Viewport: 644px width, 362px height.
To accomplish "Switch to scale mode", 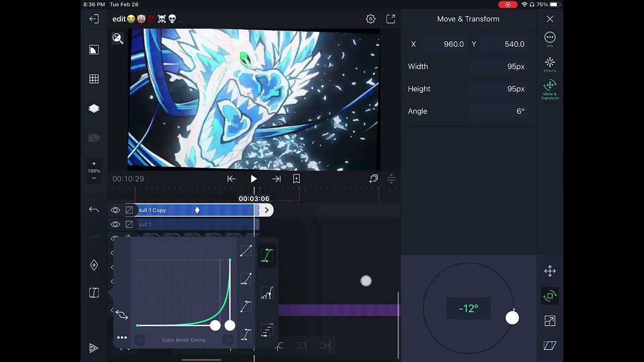I will click(550, 321).
